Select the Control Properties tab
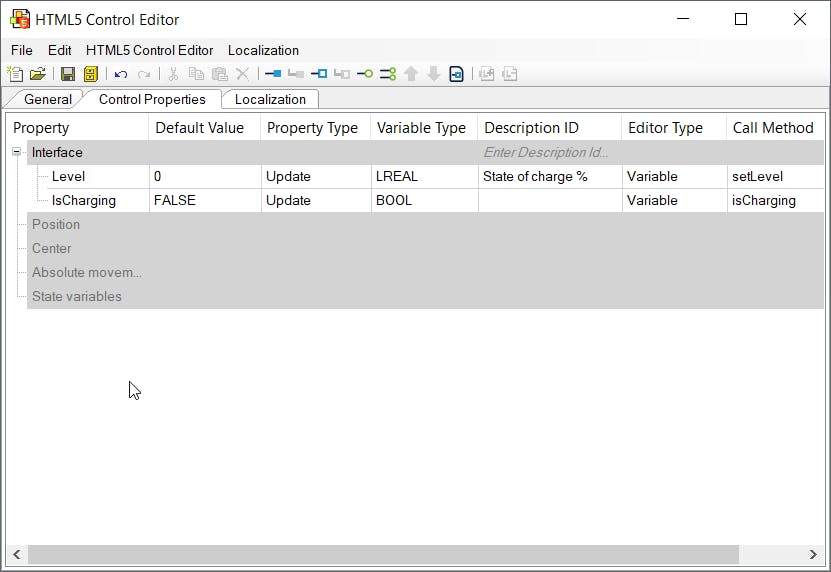 (152, 99)
